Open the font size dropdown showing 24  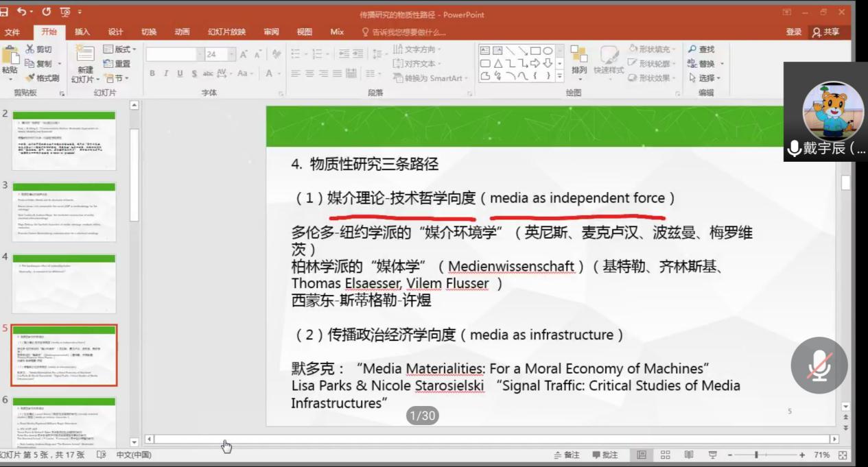coord(231,54)
